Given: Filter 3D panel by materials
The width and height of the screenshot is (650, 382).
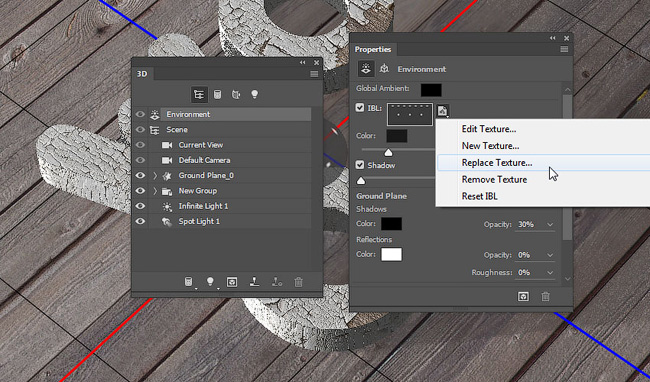Looking at the screenshot, I should [x=236, y=95].
